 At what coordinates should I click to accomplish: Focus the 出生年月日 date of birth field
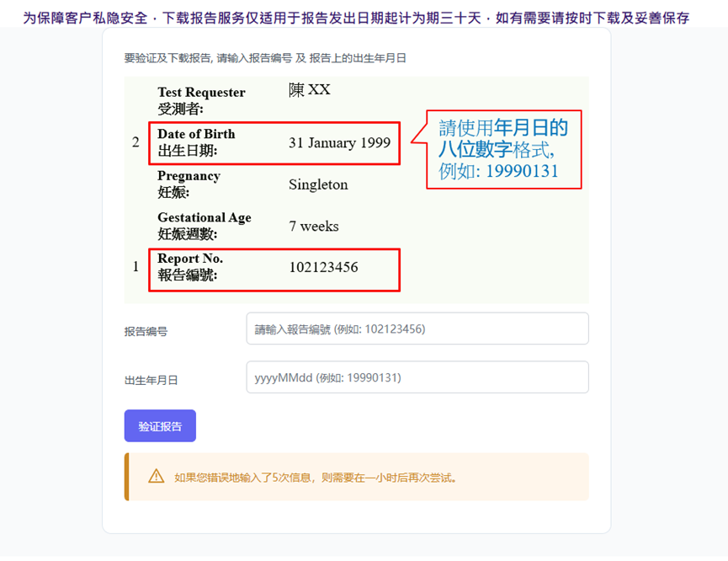pyautogui.click(x=417, y=378)
